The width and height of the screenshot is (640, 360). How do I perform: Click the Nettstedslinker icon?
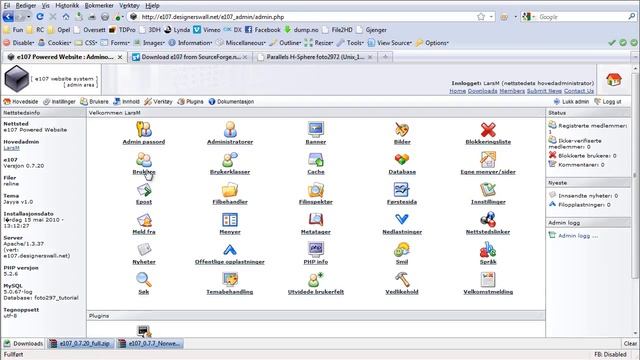point(488,220)
